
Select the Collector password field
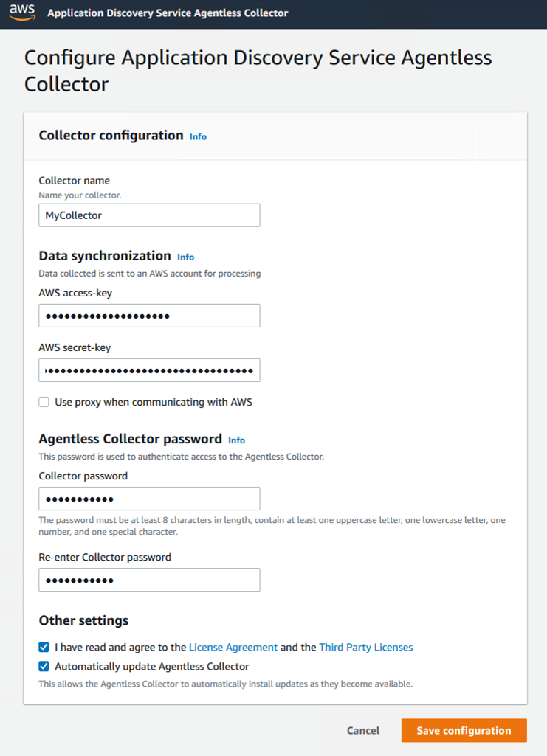[x=149, y=499]
